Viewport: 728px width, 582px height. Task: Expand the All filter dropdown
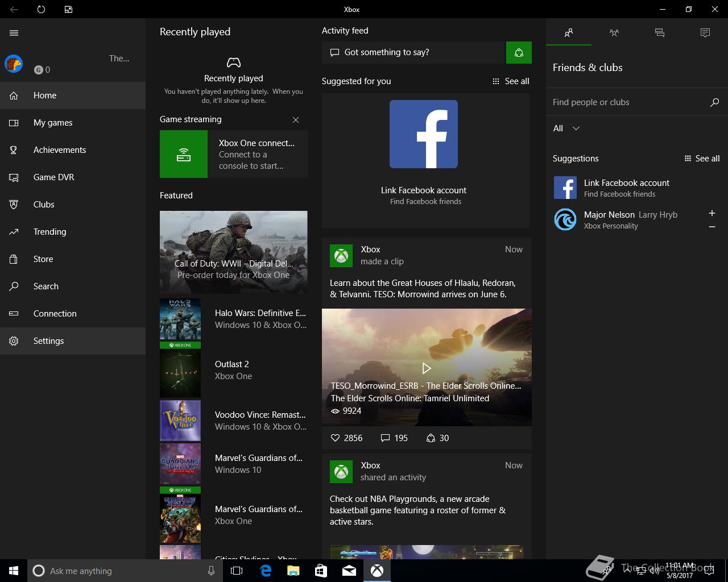pos(566,128)
